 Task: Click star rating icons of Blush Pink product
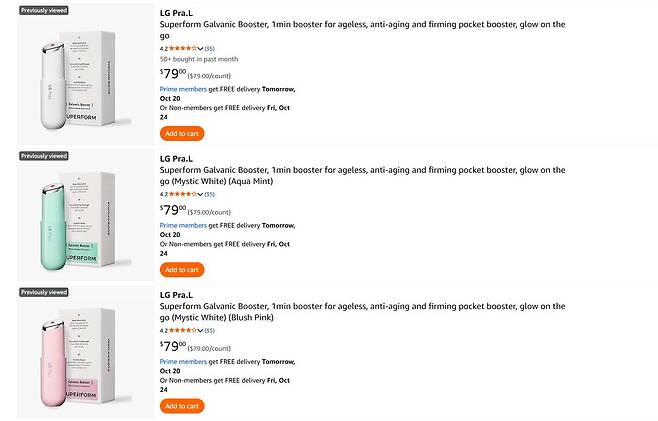[x=182, y=330]
